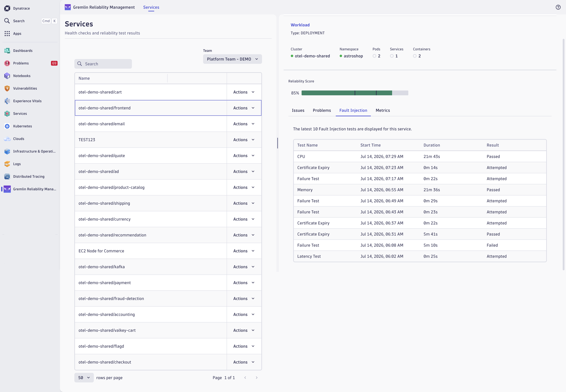This screenshot has width=566, height=392.
Task: Expand Actions for otel-demo-shared/payment
Action: point(244,283)
